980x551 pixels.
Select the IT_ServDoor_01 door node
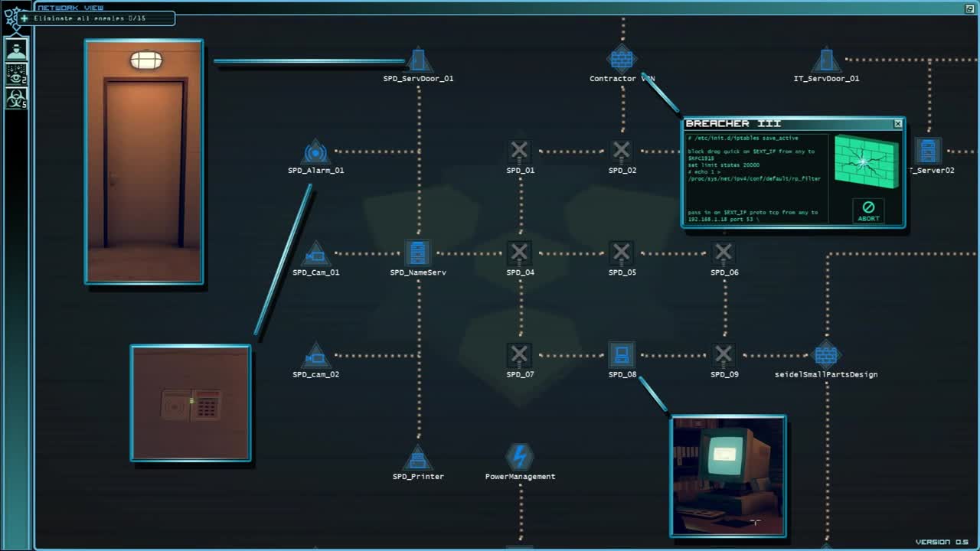(826, 60)
